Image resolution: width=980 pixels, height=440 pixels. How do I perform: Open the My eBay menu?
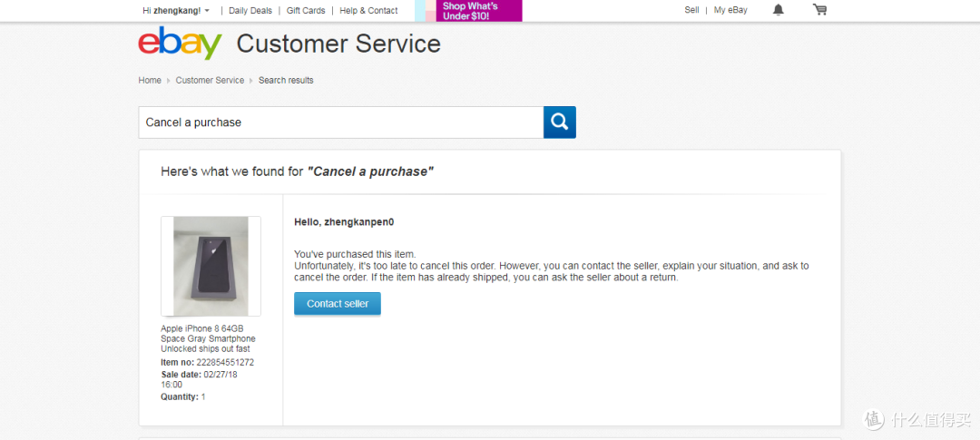coord(730,10)
